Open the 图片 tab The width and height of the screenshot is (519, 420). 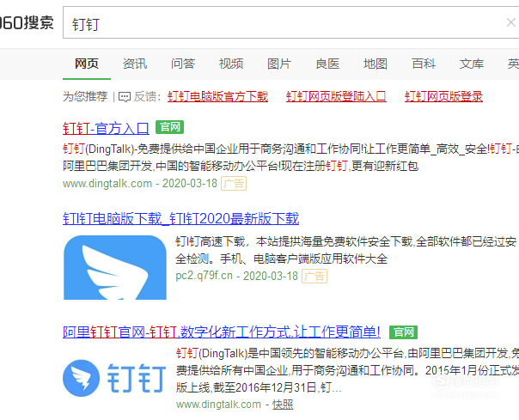(x=279, y=64)
